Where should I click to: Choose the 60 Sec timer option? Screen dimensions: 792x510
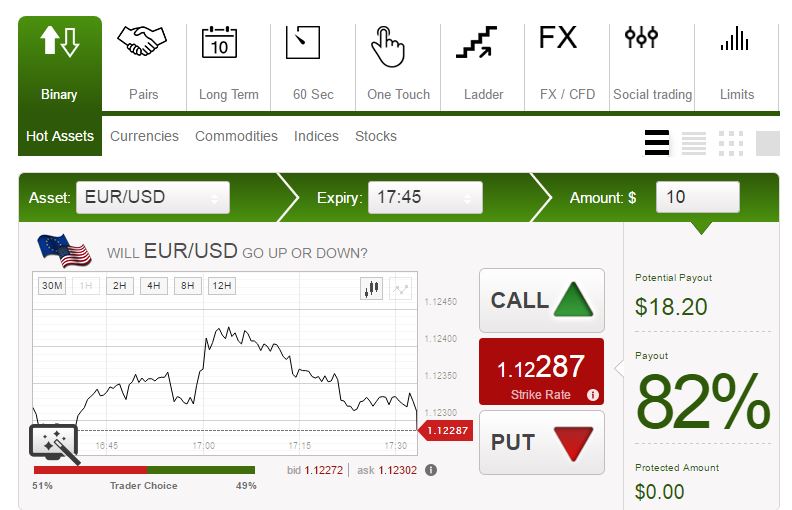[x=303, y=42]
